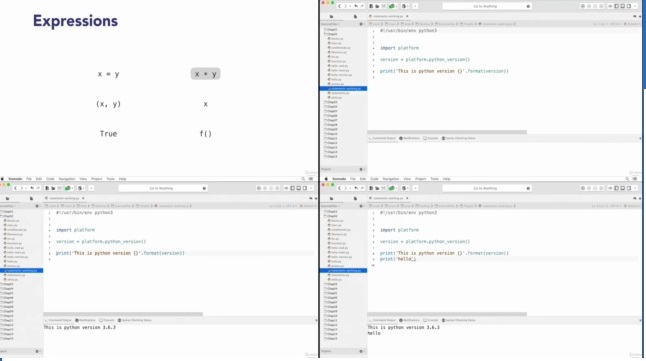This screenshot has height=361, width=646.
Task: Click Undo arrow in the window printing hello
Action: tap(356, 188)
